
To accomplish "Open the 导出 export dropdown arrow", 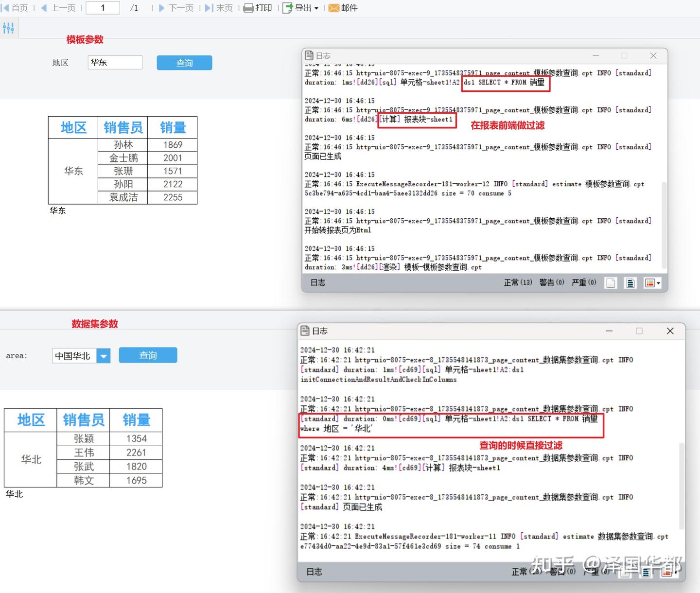I will (316, 8).
